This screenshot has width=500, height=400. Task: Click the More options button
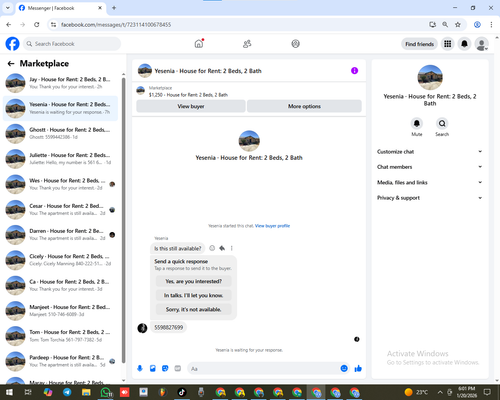(304, 106)
